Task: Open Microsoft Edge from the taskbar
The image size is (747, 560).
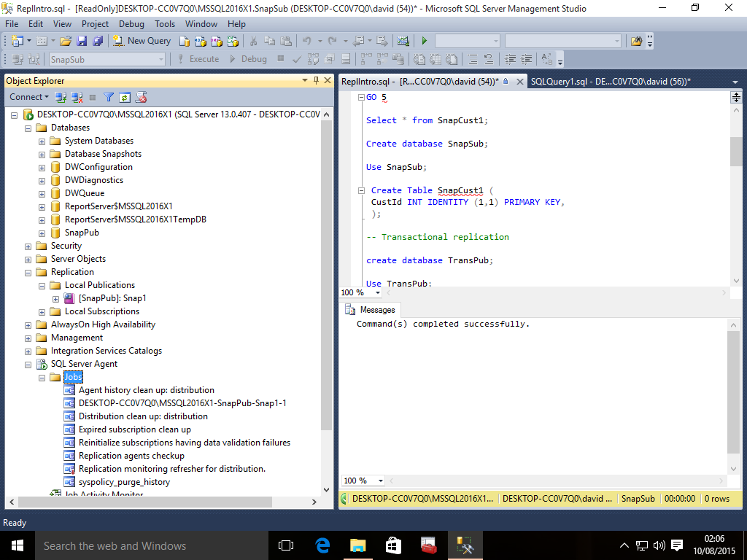Action: tap(322, 545)
